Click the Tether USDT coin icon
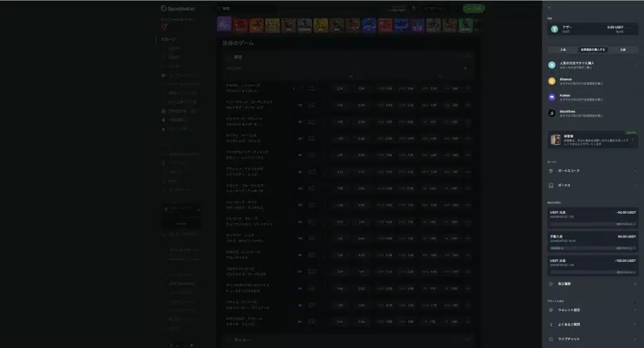644x348 pixels. pyautogui.click(x=555, y=28)
